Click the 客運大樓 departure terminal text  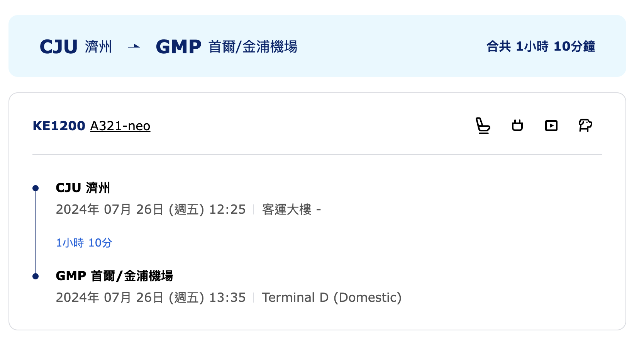click(x=287, y=209)
